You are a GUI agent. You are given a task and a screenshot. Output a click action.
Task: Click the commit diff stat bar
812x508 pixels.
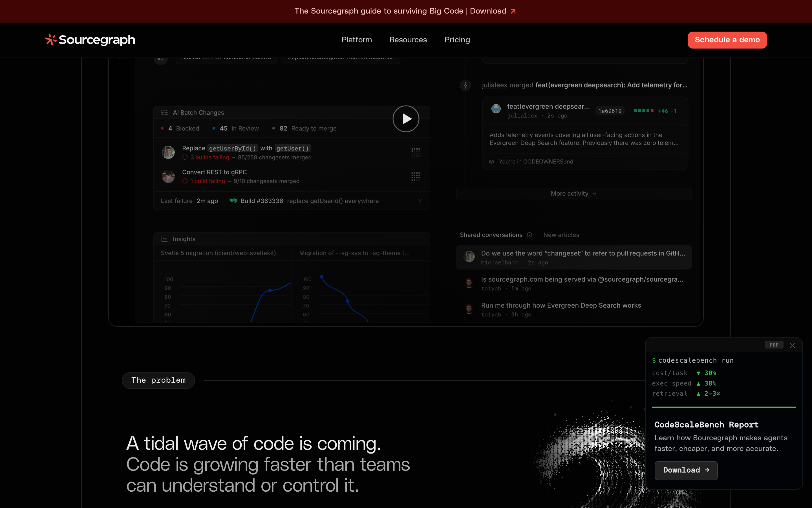(643, 111)
